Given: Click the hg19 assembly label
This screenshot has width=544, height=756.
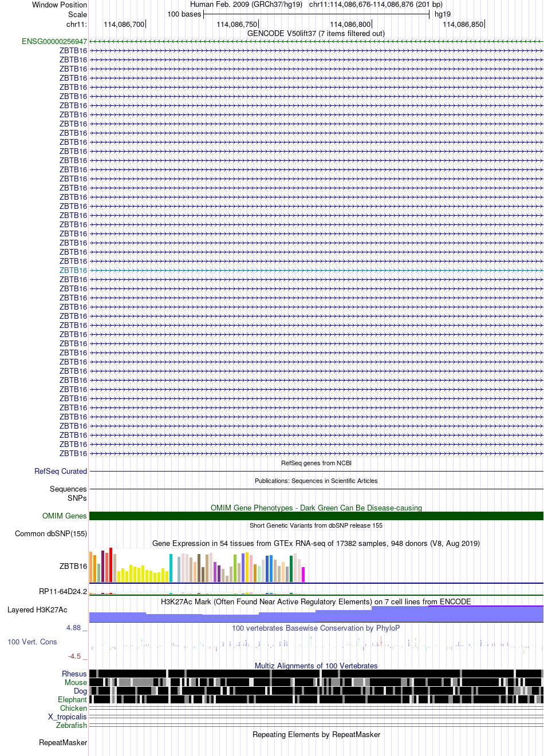Looking at the screenshot, I should [x=443, y=14].
